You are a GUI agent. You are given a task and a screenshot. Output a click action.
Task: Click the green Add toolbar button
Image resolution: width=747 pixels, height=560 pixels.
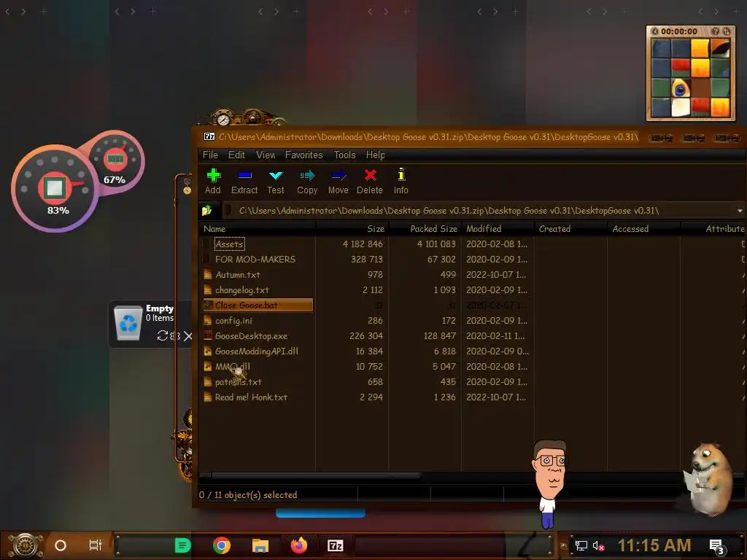click(213, 182)
